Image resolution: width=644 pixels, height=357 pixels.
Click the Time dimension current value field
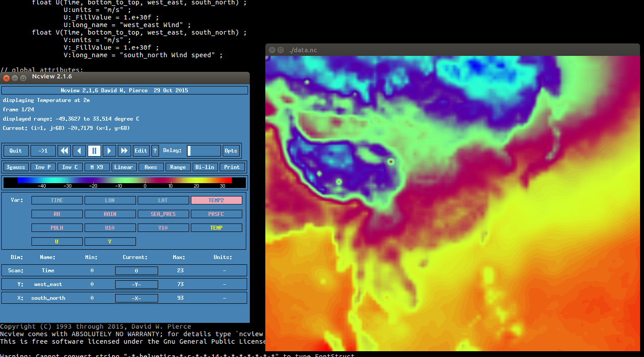click(136, 271)
